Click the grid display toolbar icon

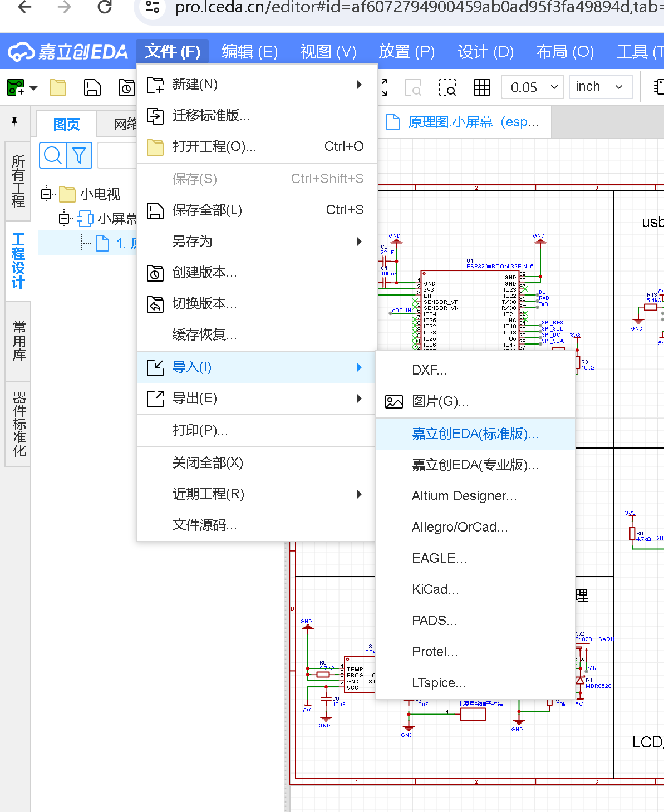tap(481, 87)
